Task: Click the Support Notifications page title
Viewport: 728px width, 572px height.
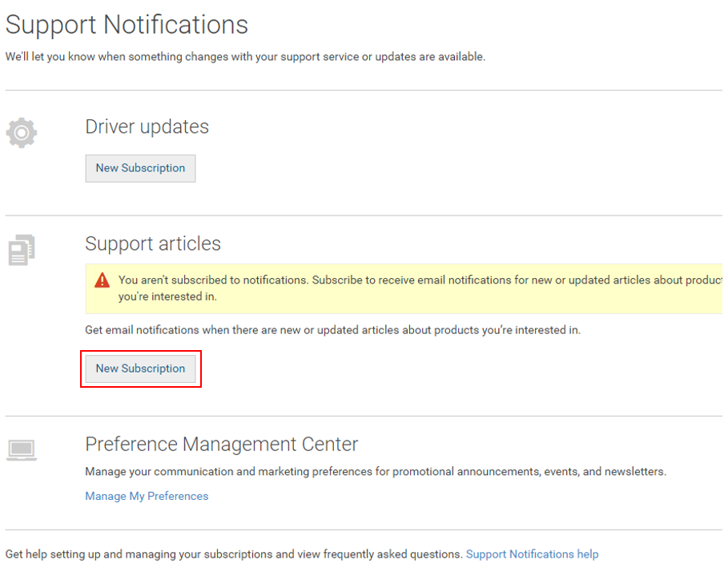Action: coord(127,25)
